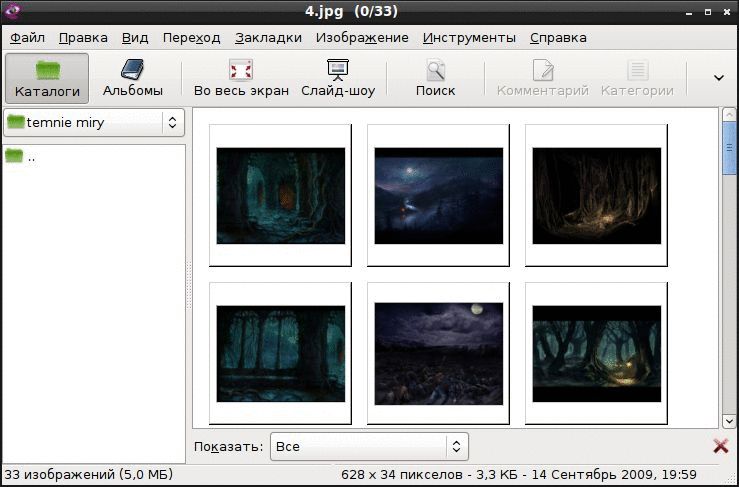Click the scrollbar up arrow
The height and width of the screenshot is (487, 739).
[x=729, y=115]
